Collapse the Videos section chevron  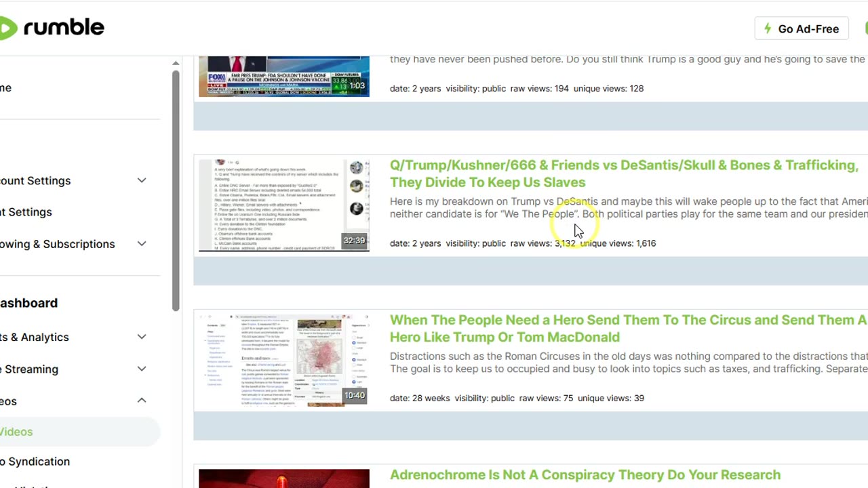point(142,401)
